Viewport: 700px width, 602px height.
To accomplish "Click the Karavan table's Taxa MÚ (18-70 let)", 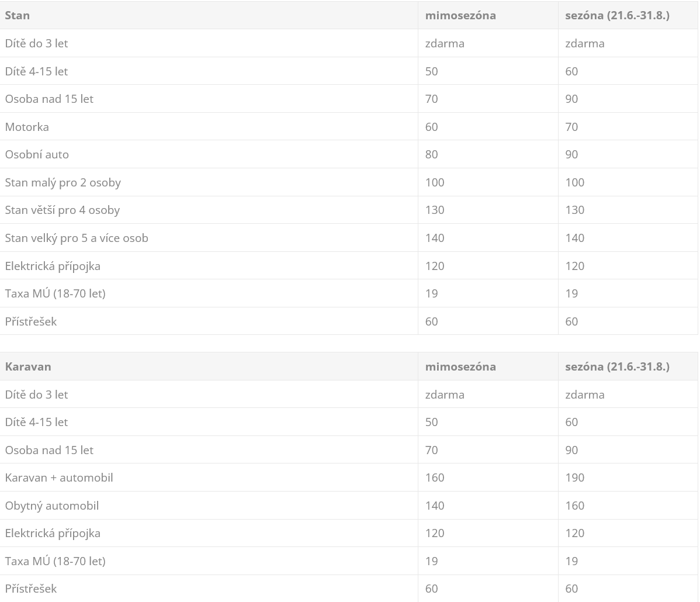I will (56, 561).
